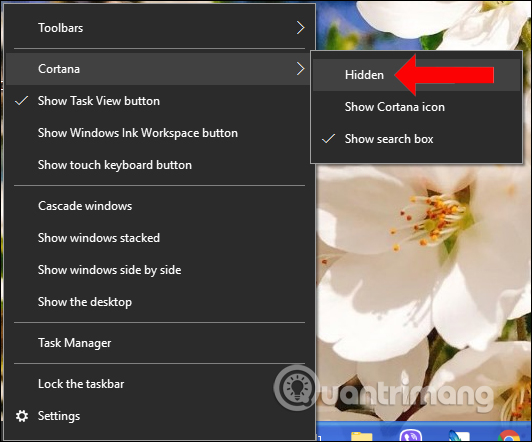Toggle the Lock the taskbar option
This screenshot has height=442, width=532.
point(159,384)
